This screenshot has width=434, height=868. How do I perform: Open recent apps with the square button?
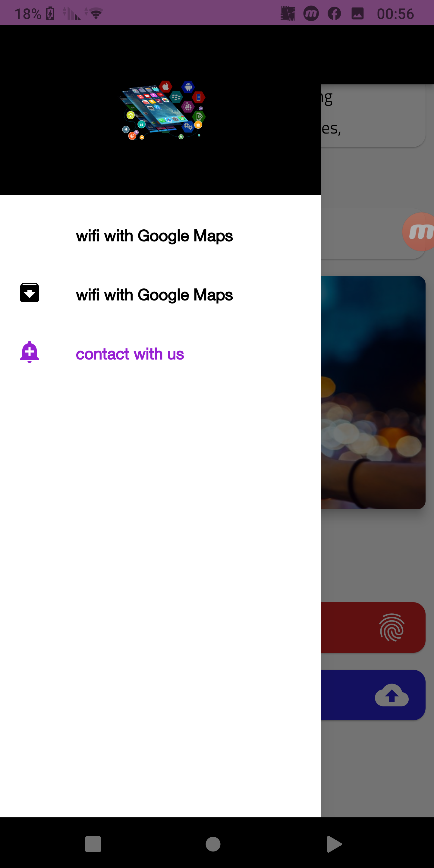coord(93,844)
